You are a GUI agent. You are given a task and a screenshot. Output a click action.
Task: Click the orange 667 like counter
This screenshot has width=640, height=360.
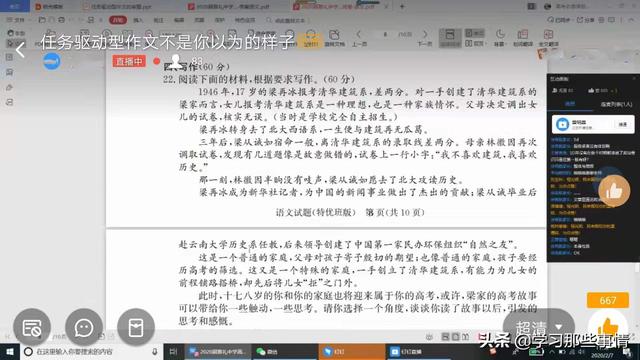(608, 300)
